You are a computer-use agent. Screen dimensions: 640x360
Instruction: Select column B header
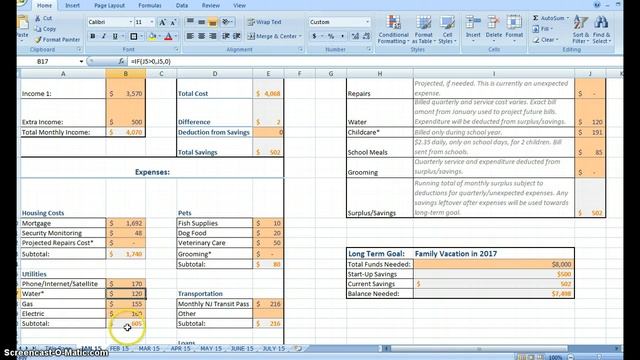pos(126,73)
